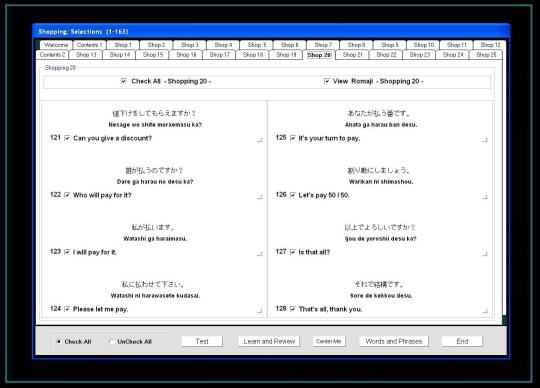This screenshot has width=540, height=388.
Task: Toggle the View Romaji Shopping 20 checkbox
Action: pyautogui.click(x=327, y=81)
